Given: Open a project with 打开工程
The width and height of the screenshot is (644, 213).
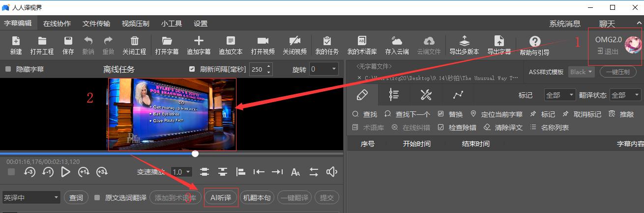Looking at the screenshot, I should point(42,45).
